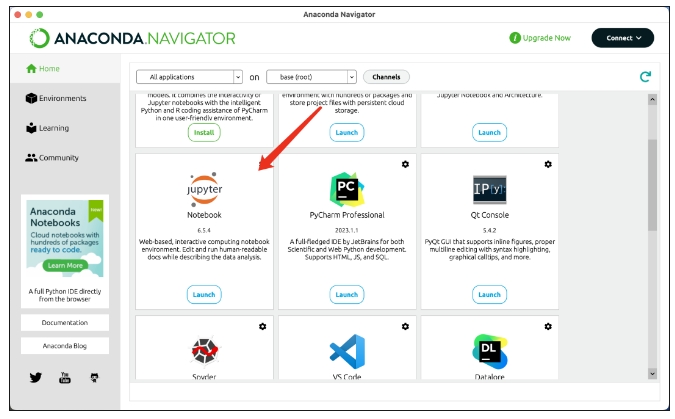Click the Qt Console IPython icon
675x419 pixels.
coord(489,188)
